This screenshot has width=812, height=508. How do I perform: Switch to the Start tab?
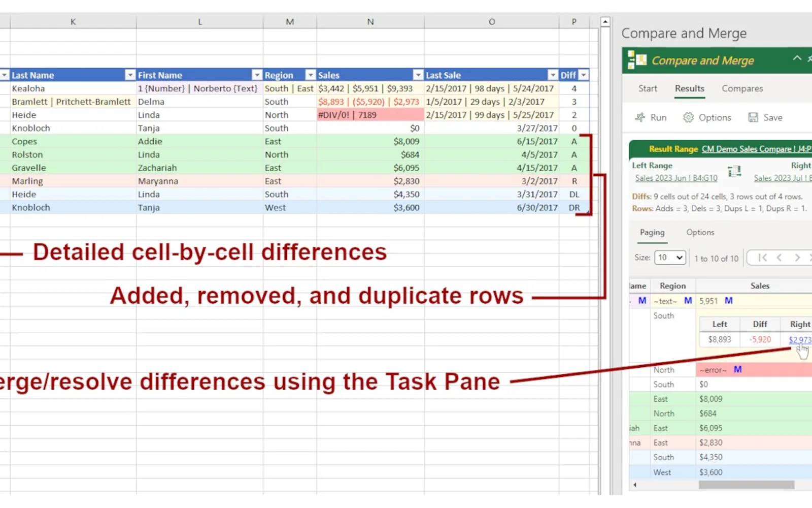(x=648, y=88)
